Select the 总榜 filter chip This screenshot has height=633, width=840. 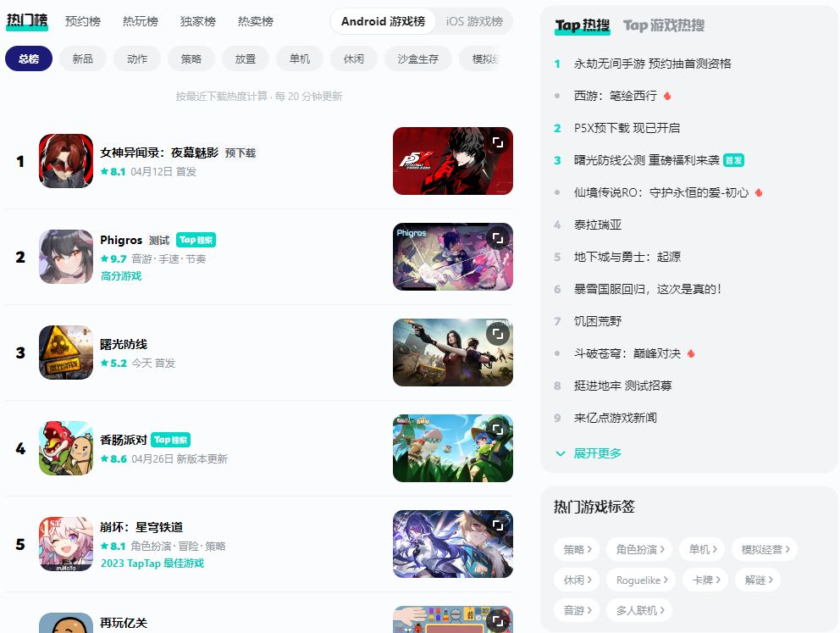click(29, 59)
